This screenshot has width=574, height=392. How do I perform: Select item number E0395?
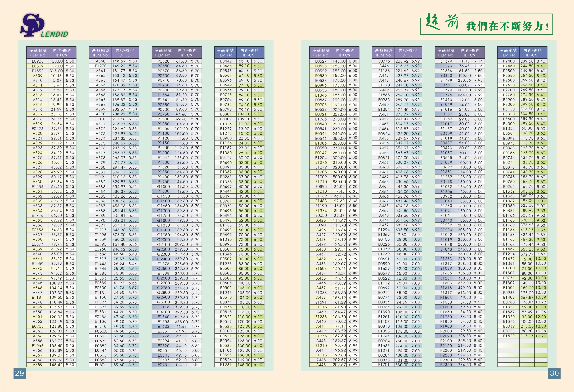click(x=100, y=244)
